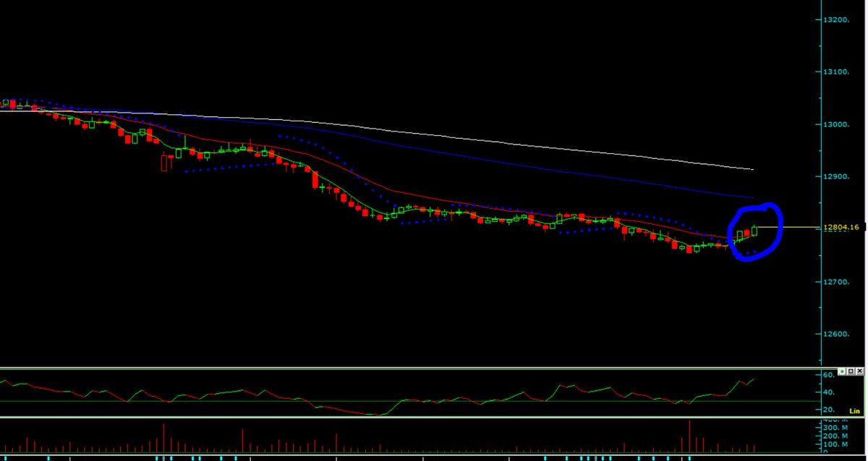Click the green dot icon on the RSI panel header
The height and width of the screenshot is (461, 868).
pos(842,371)
